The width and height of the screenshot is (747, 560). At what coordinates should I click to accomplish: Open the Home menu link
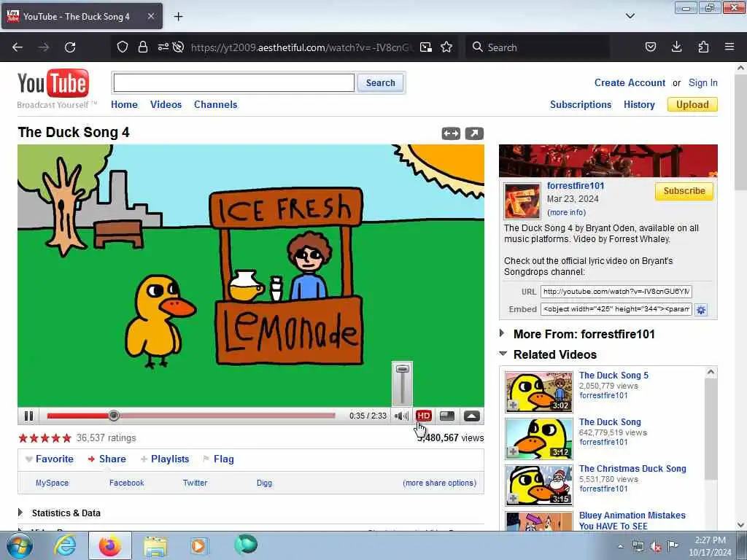(124, 105)
